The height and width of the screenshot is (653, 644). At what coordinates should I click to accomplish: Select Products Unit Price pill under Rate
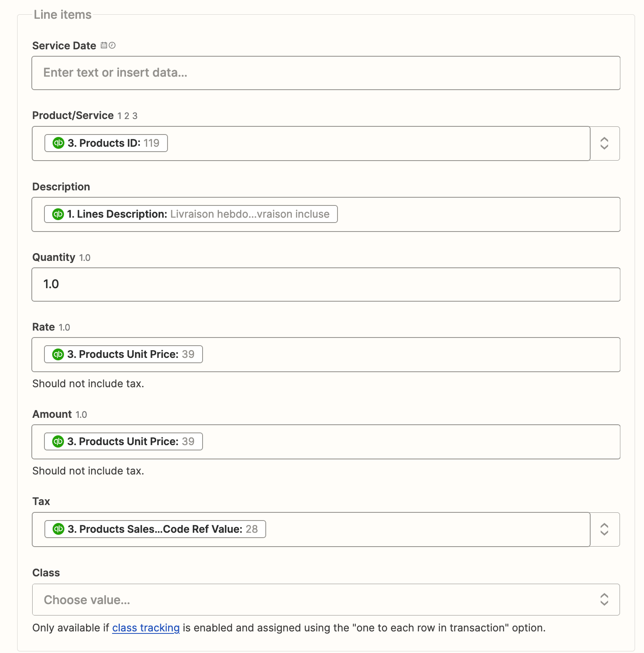[x=123, y=354]
